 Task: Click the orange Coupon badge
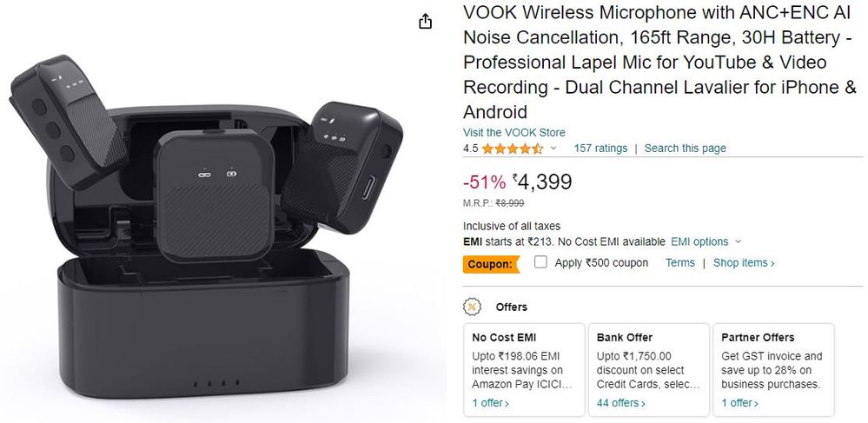[492, 264]
